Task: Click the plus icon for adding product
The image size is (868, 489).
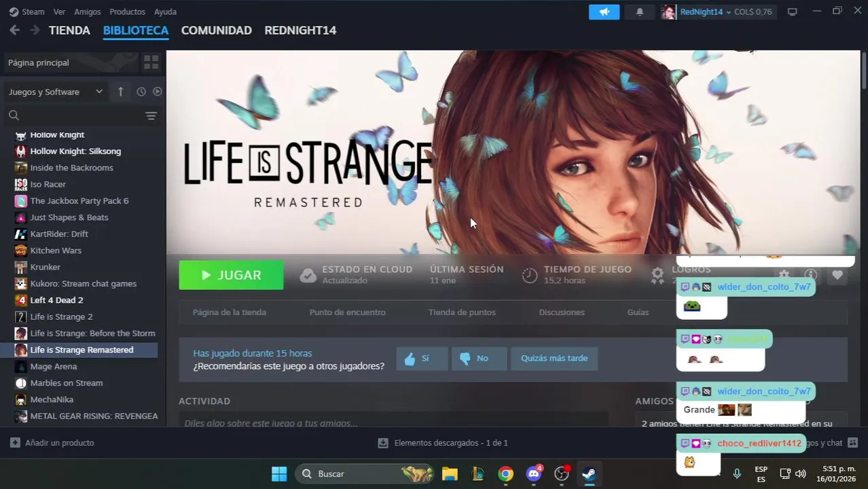Action: click(x=15, y=443)
